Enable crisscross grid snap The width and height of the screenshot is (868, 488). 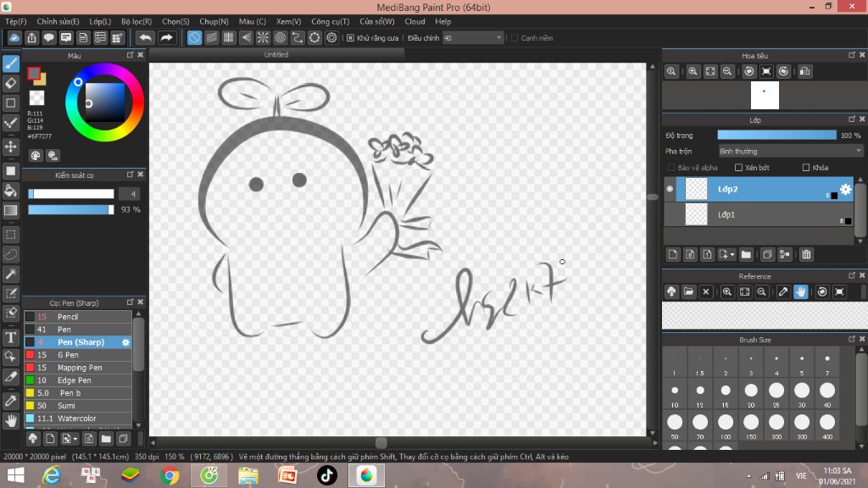tap(229, 37)
